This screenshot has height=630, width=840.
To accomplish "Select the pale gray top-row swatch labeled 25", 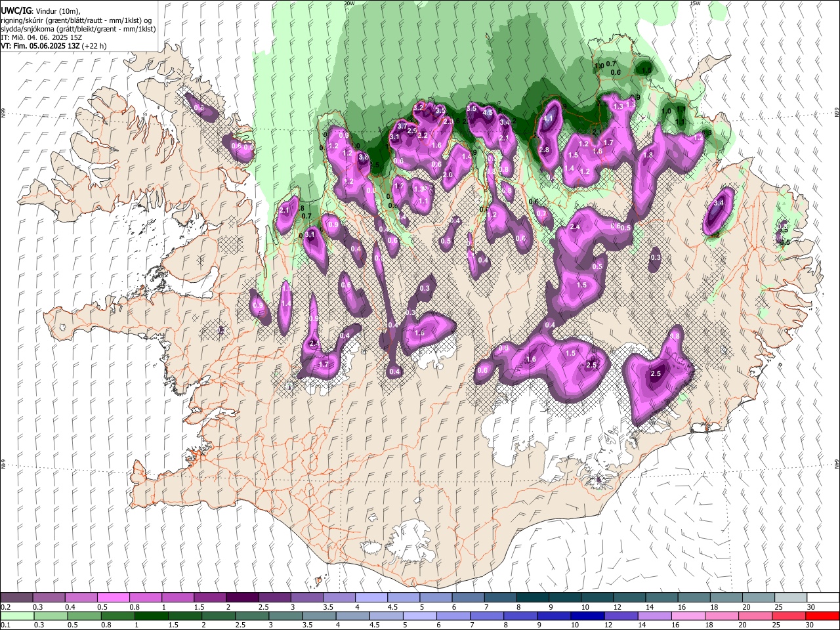I will (x=789, y=598).
